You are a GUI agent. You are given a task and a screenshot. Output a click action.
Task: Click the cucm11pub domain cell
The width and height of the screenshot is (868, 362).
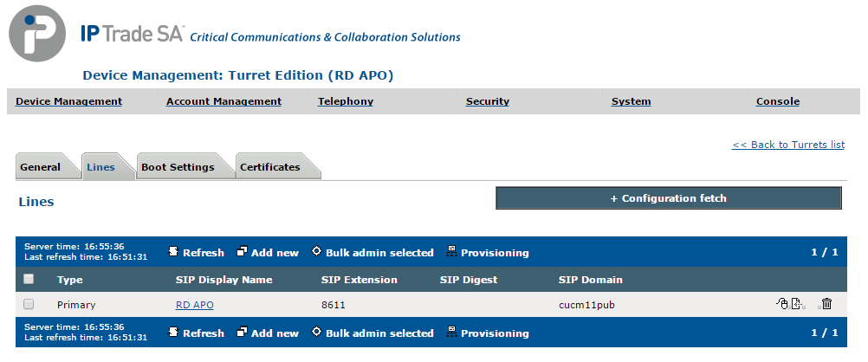(x=586, y=305)
